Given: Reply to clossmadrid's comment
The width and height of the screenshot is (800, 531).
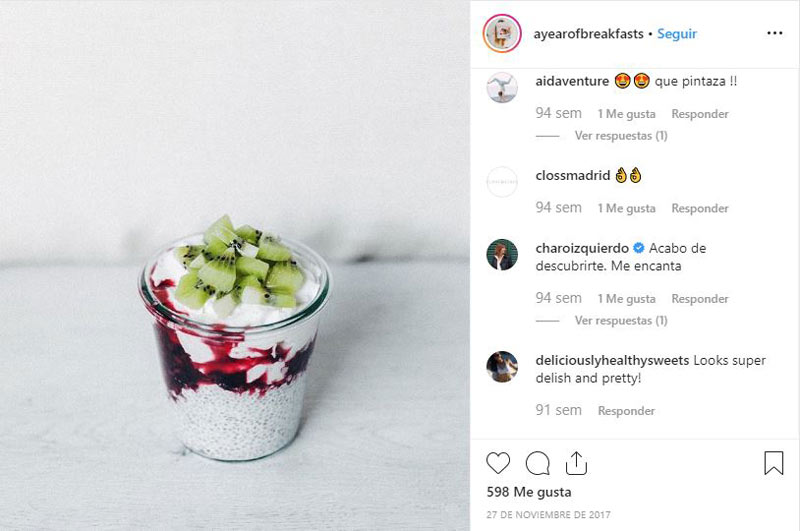Looking at the screenshot, I should tap(699, 208).
